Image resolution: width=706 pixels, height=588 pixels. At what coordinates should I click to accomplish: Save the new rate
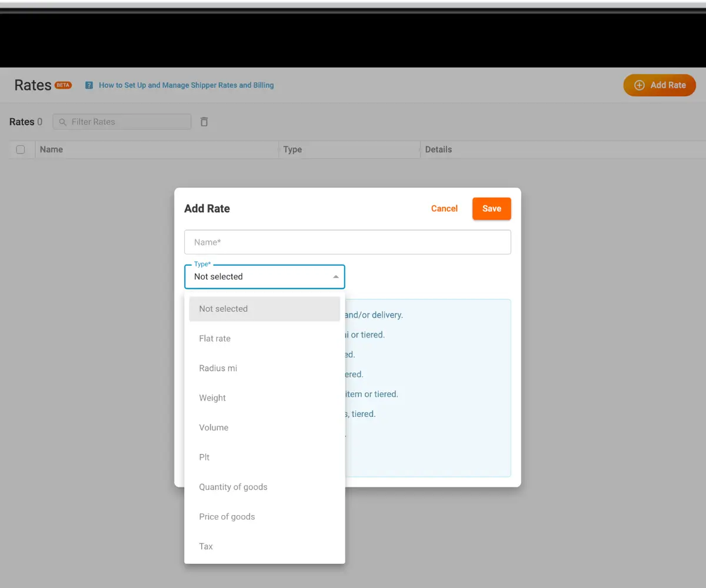coord(492,209)
